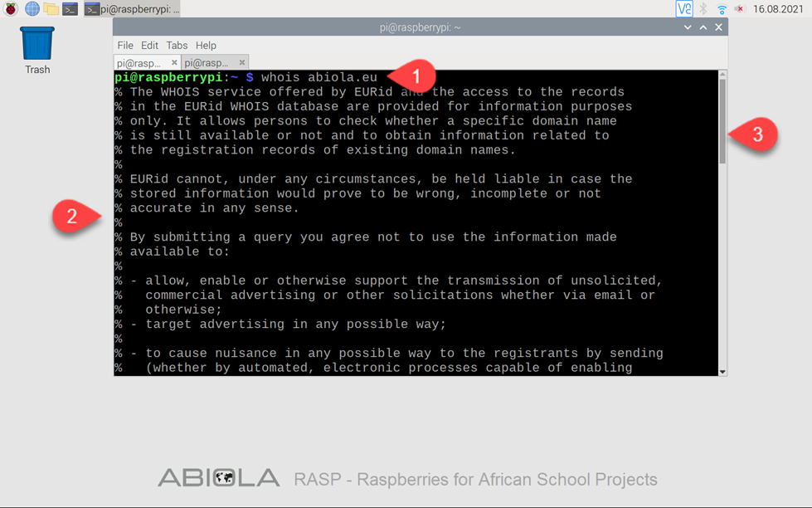
Task: Open the Edit menu
Action: [x=149, y=46]
